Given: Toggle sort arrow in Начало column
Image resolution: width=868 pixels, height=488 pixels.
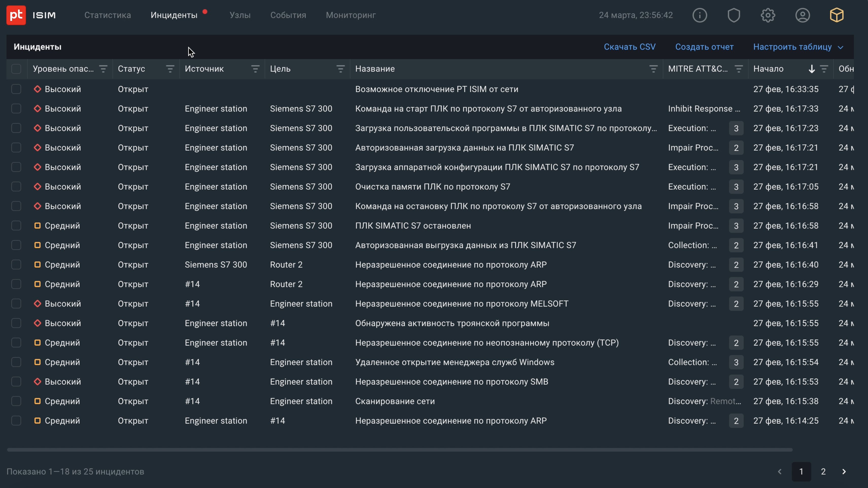Looking at the screenshot, I should (811, 69).
